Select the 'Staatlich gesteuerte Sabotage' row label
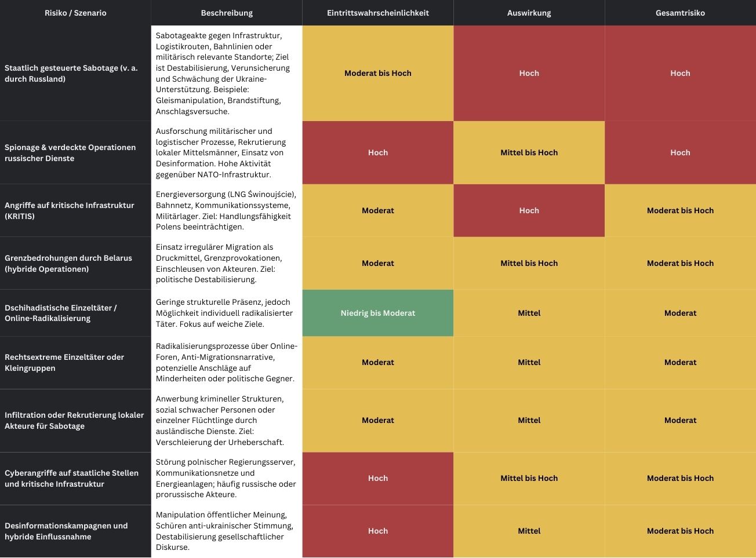This screenshot has height=558, width=756. (x=71, y=74)
